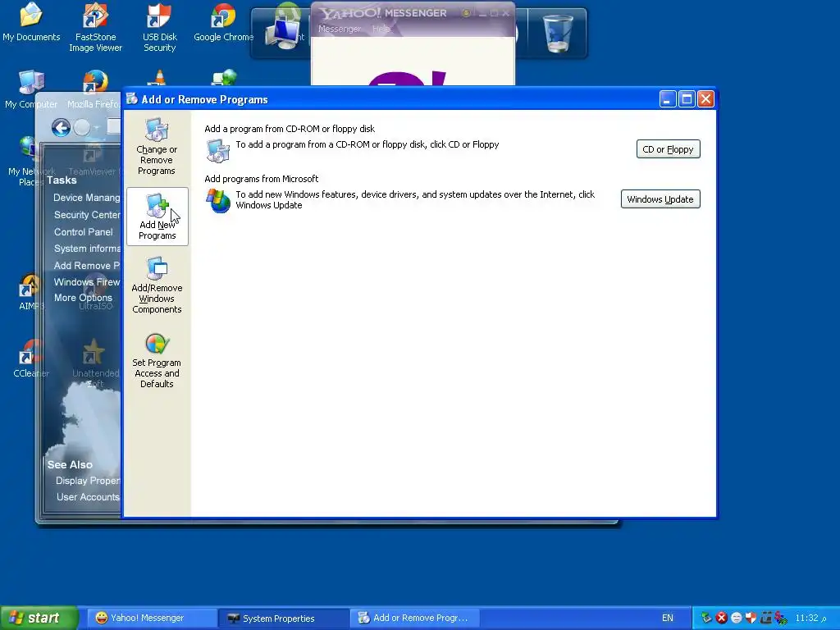Open Help menu in Yahoo Messenger window
The image size is (840, 630).
click(x=381, y=29)
